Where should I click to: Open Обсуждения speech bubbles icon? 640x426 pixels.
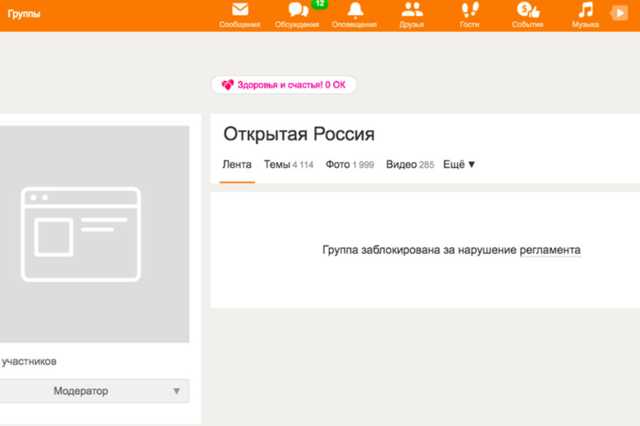point(298,9)
